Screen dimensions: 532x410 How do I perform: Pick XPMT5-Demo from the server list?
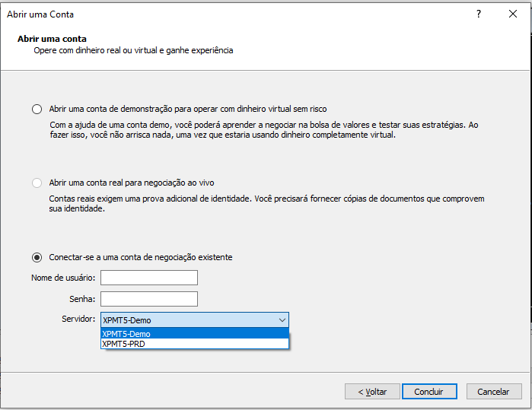tap(194, 333)
